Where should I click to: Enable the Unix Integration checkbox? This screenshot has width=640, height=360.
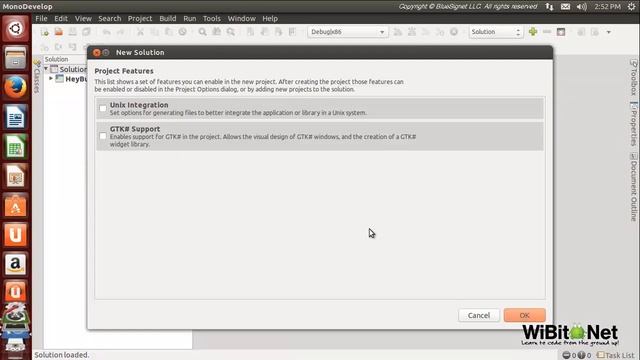coord(103,109)
